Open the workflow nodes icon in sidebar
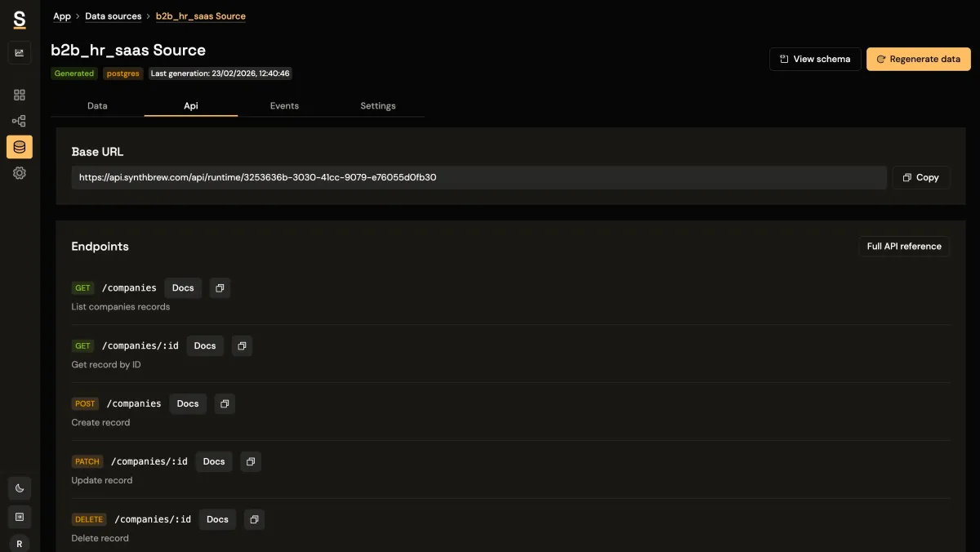This screenshot has width=980, height=552. pyautogui.click(x=20, y=121)
